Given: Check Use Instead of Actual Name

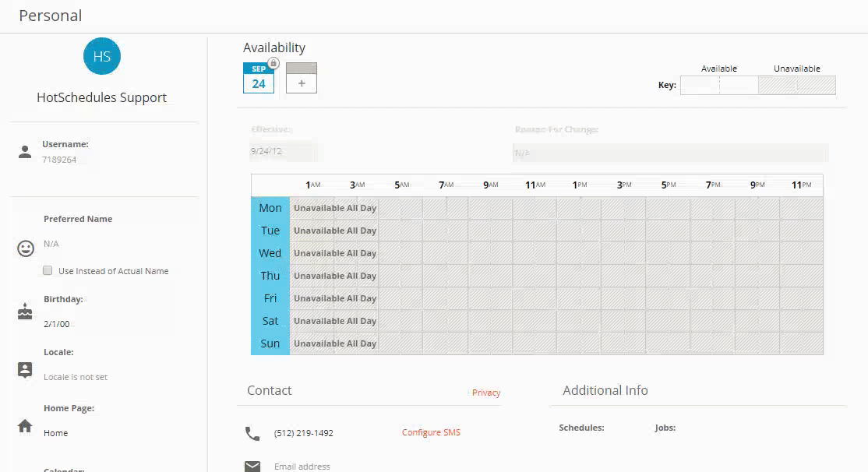Looking at the screenshot, I should click(47, 270).
